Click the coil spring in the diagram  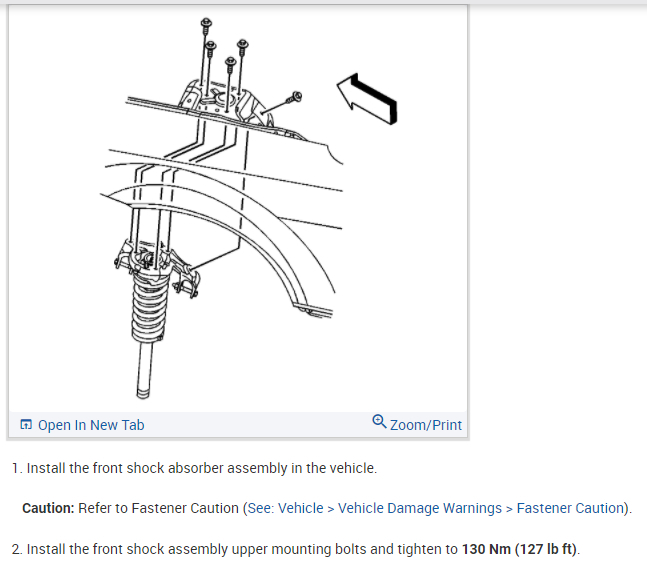149,306
